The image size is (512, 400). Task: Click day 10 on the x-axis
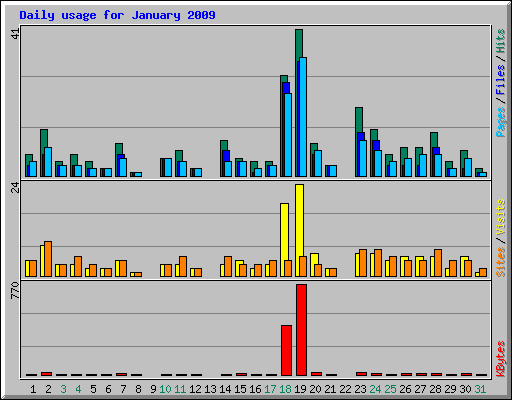pos(165,389)
